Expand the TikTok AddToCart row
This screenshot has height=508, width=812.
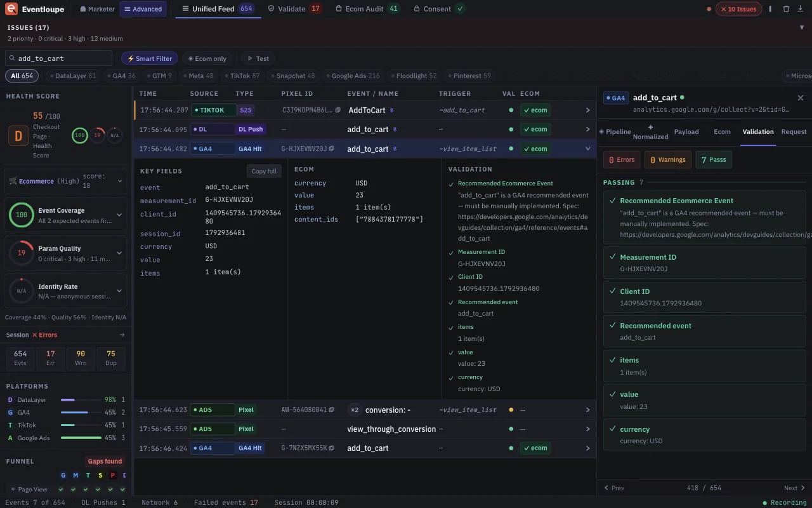[x=588, y=110]
